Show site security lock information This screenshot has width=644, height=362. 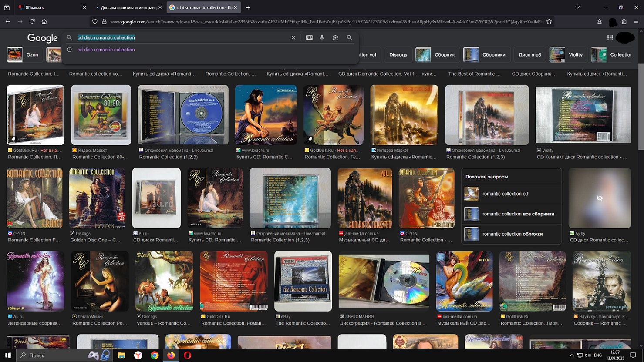104,21
